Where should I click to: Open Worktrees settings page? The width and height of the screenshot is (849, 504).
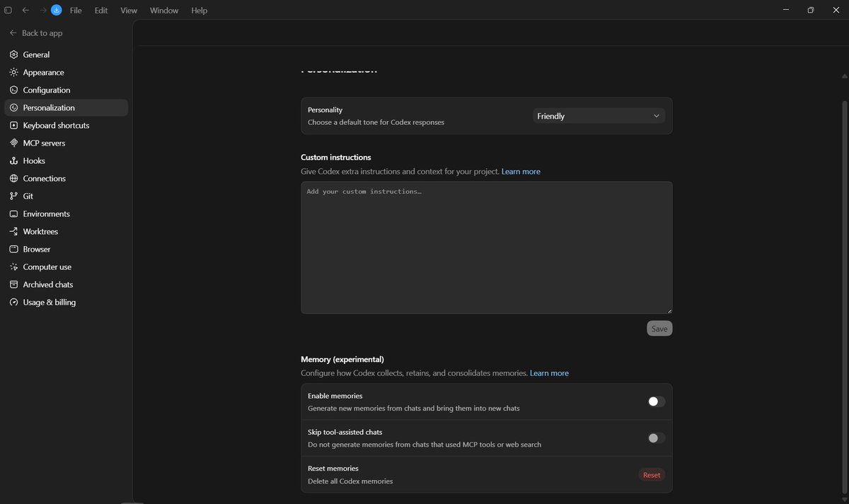66,231
